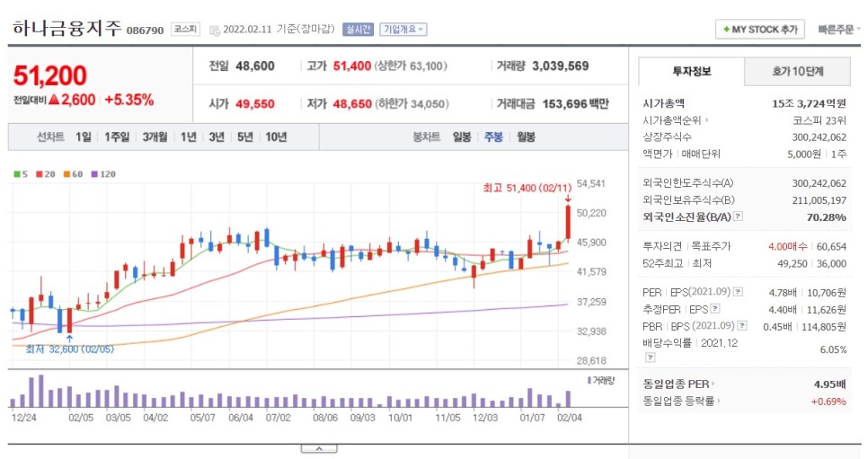Click 거래대금 153,696 백만 value

pyautogui.click(x=575, y=103)
